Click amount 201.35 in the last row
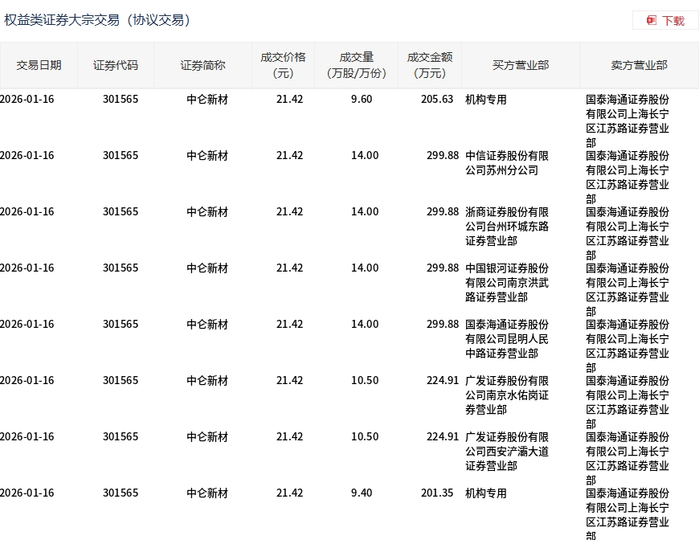 [x=437, y=493]
